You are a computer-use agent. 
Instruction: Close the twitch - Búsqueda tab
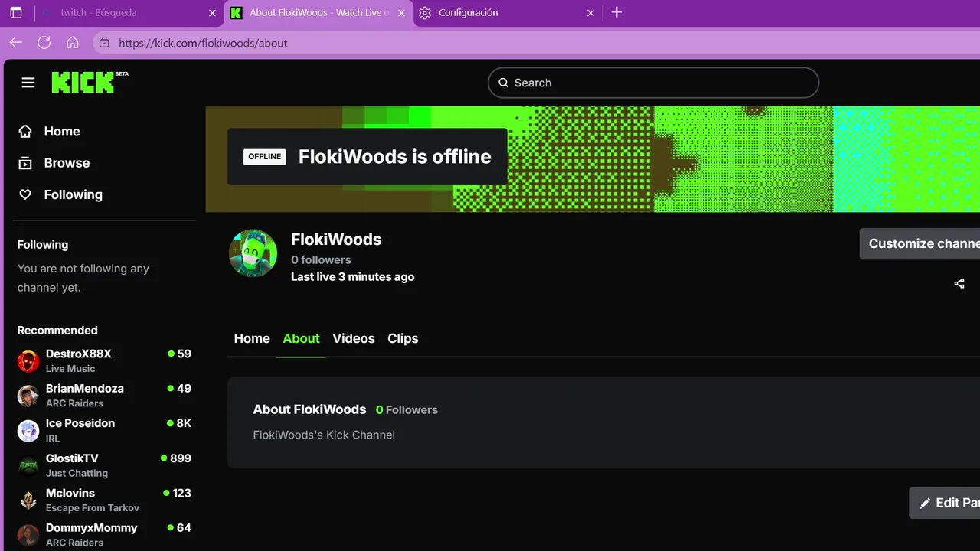212,13
